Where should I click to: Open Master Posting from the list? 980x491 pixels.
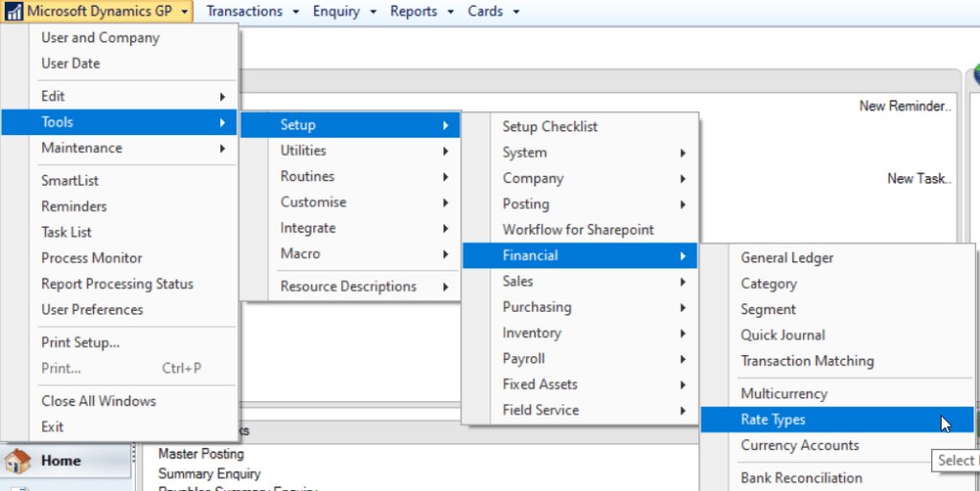[201, 454]
